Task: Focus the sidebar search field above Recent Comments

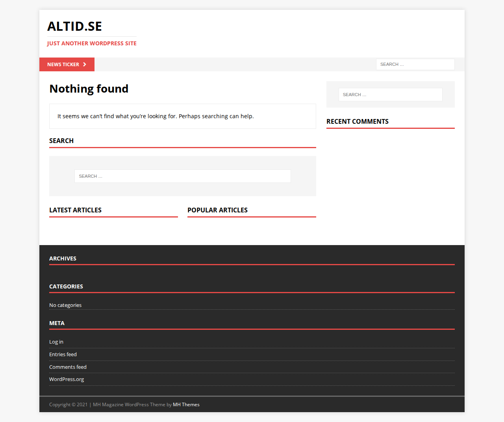Action: point(391,95)
